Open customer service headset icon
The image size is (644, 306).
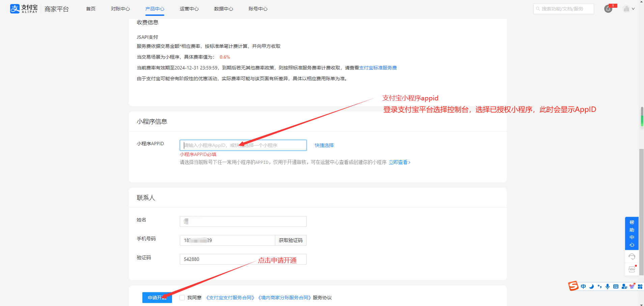pos(632,257)
